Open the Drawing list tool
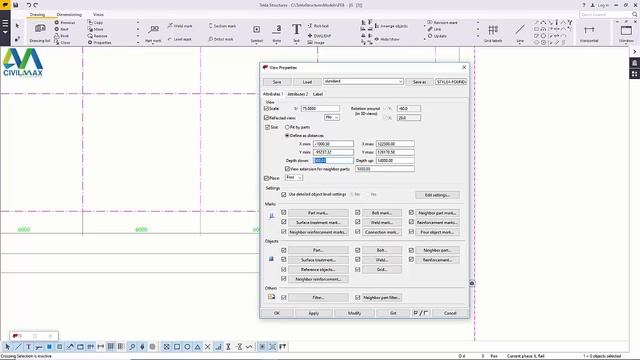This screenshot has width=640, height=360. click(40, 32)
